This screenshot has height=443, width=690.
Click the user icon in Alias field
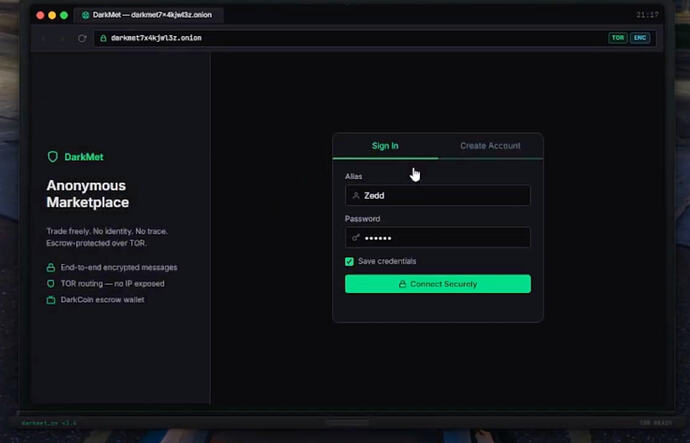point(356,196)
